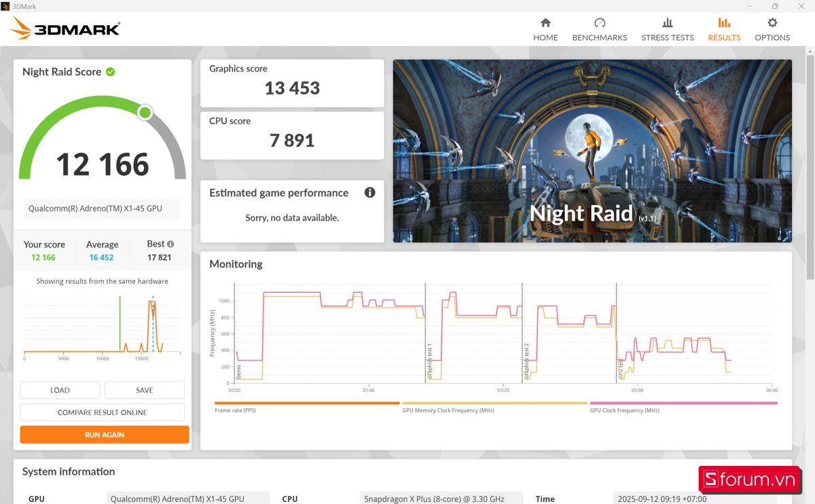Click GPU Memory Clock Frequency legend bar

(x=494, y=403)
